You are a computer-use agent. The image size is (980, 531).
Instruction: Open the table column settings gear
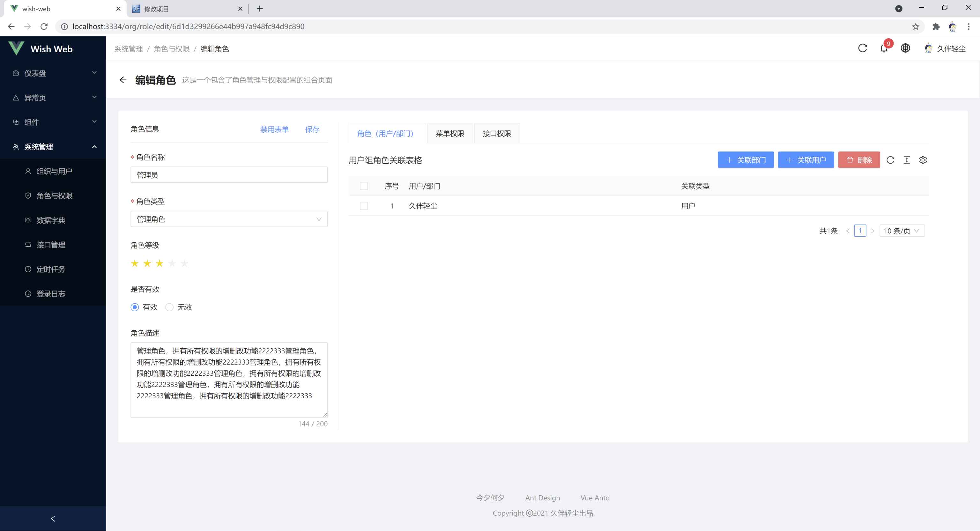pos(923,160)
